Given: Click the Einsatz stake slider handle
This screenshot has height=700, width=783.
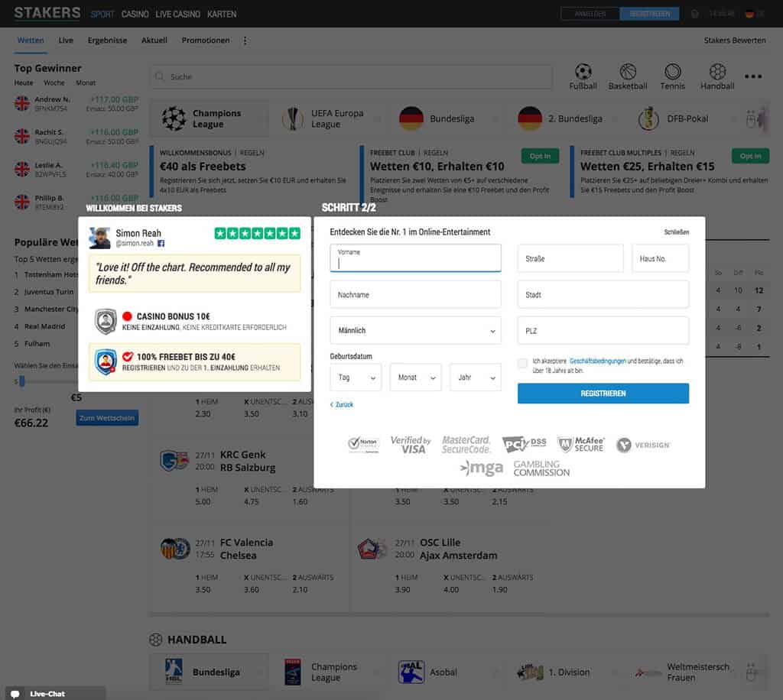Looking at the screenshot, I should coord(21,381).
